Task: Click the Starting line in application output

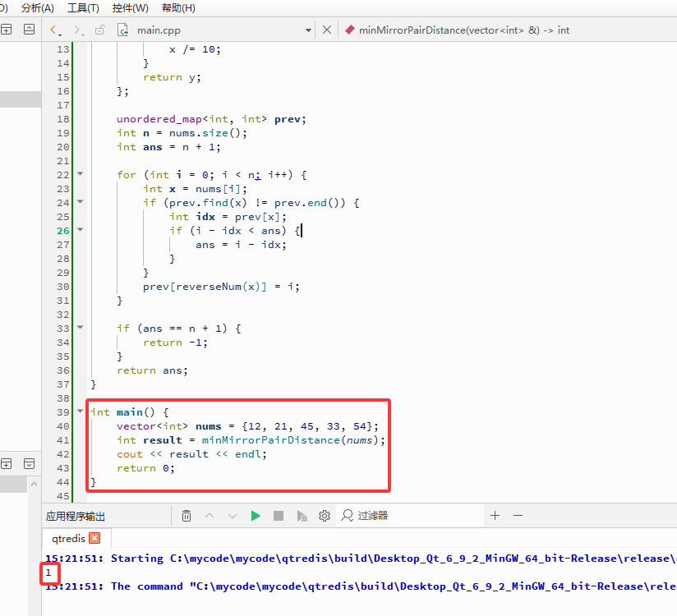Action: [x=361, y=559]
